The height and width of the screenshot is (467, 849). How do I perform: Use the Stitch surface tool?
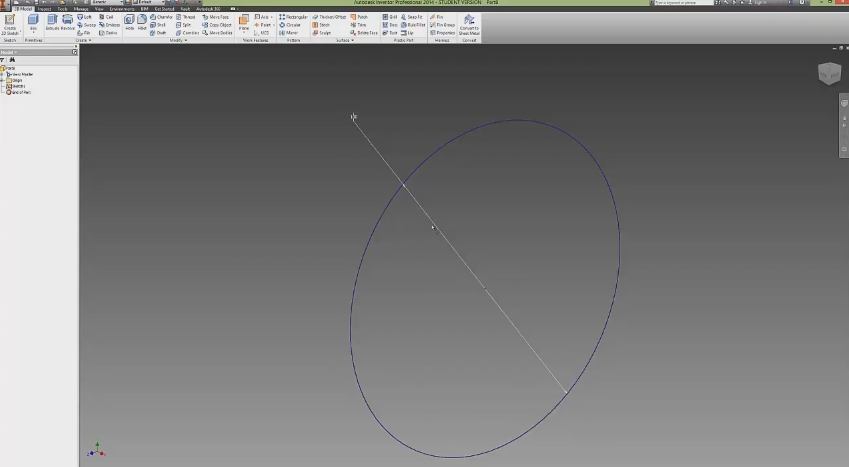coord(321,25)
